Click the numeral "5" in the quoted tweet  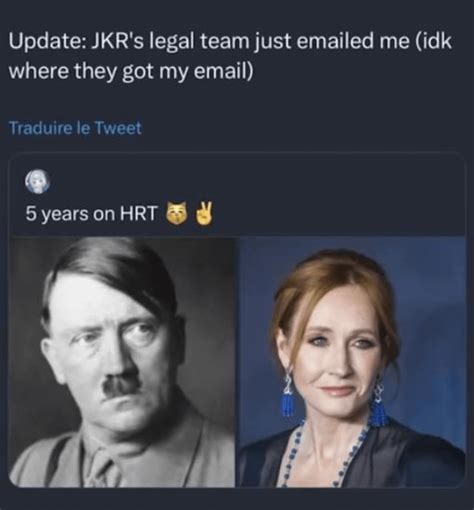(x=31, y=213)
